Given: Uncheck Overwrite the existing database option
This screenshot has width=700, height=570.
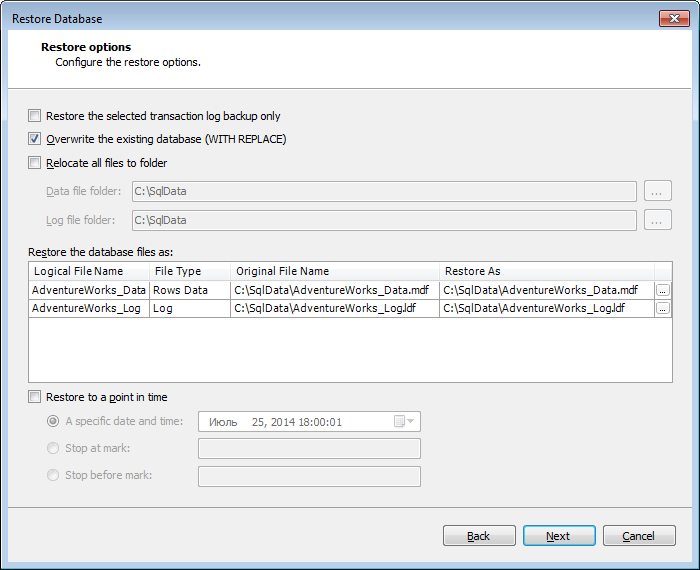Looking at the screenshot, I should [x=34, y=139].
